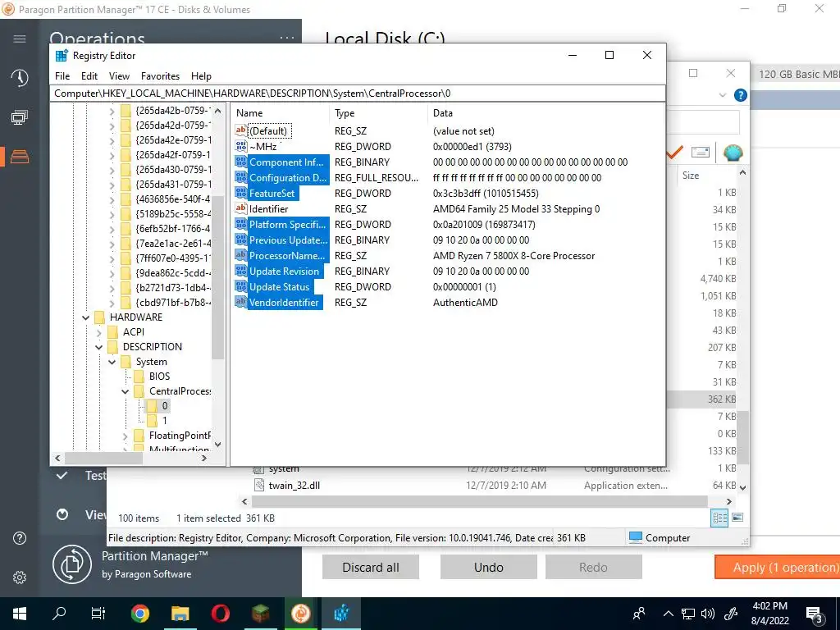Screen dimensions: 840x630
Task: Collapse the System tree node
Action: (112, 362)
